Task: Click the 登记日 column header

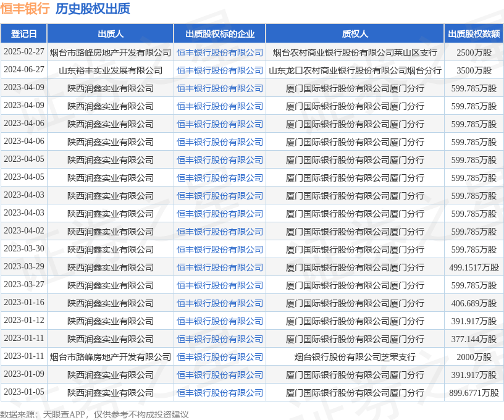Action: 24,34
